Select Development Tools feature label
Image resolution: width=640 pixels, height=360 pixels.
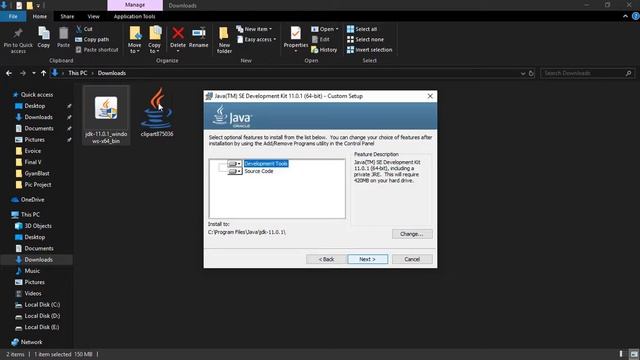tap(266, 164)
